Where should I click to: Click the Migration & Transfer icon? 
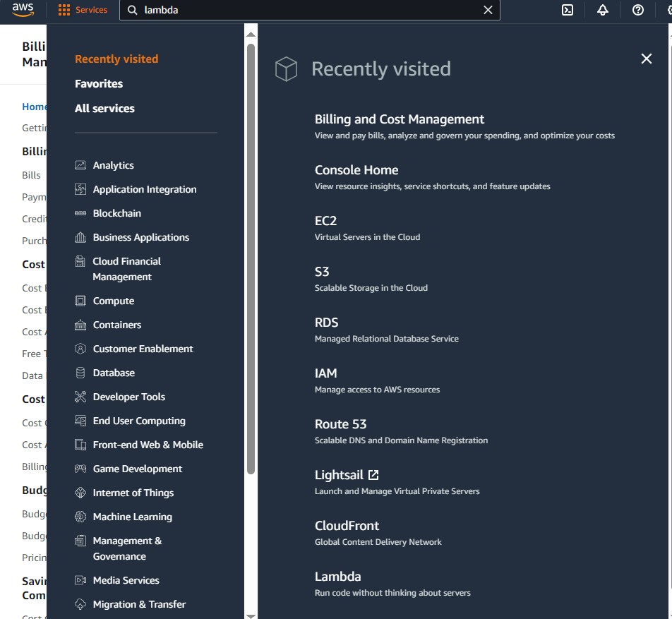80,604
